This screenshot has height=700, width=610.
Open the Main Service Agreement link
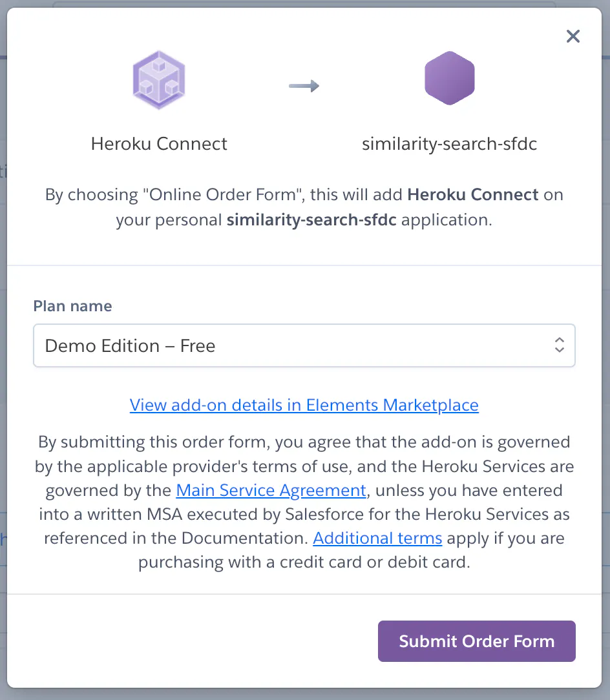(x=271, y=490)
